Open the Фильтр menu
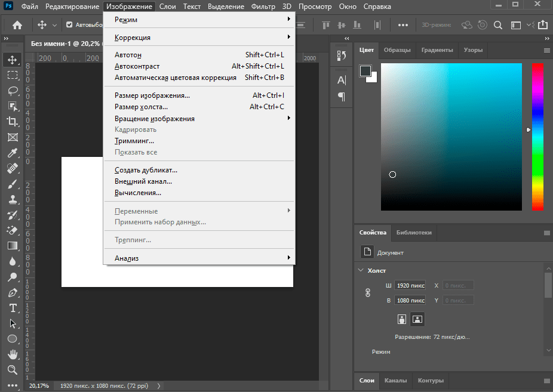The image size is (553, 392). coord(263,7)
